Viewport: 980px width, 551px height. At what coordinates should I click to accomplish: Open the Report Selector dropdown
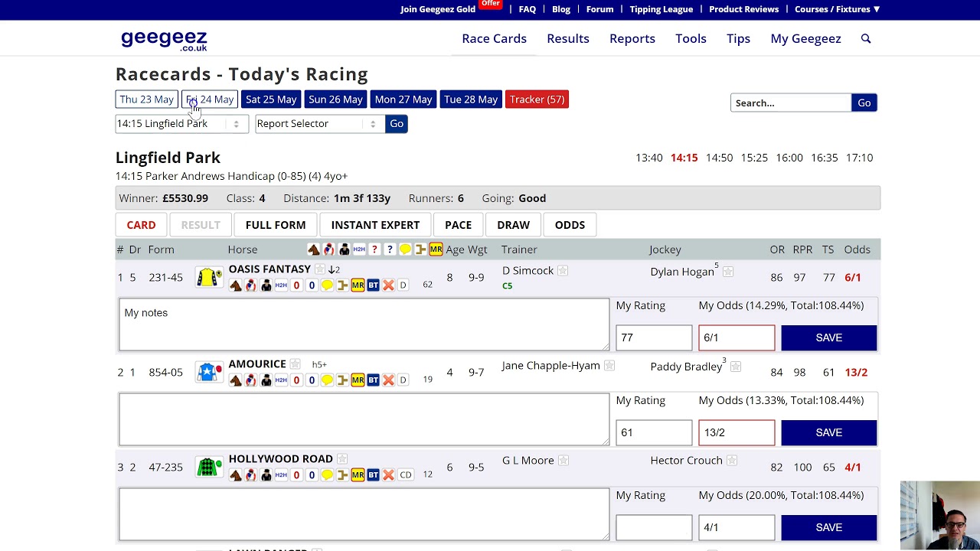(x=319, y=123)
